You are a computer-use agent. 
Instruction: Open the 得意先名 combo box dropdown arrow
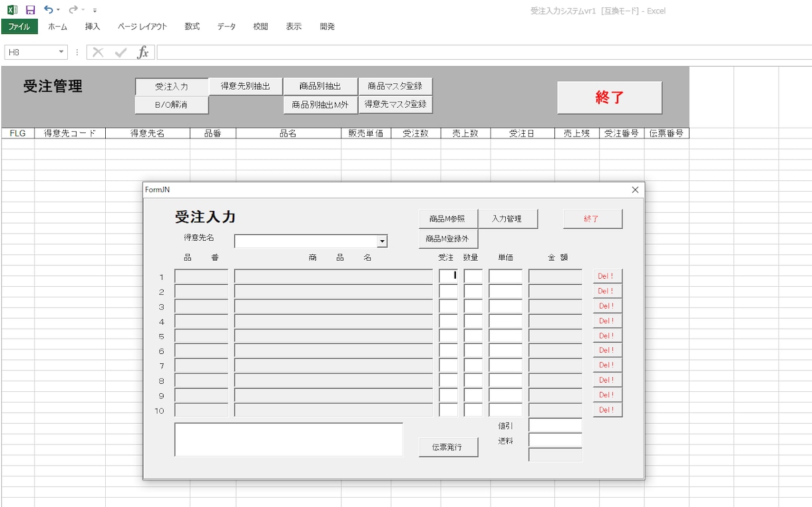(382, 242)
